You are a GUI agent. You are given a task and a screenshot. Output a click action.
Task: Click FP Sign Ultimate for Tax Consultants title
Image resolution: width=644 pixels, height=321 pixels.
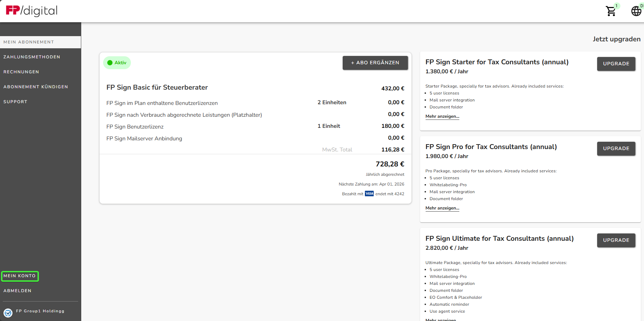tap(500, 239)
